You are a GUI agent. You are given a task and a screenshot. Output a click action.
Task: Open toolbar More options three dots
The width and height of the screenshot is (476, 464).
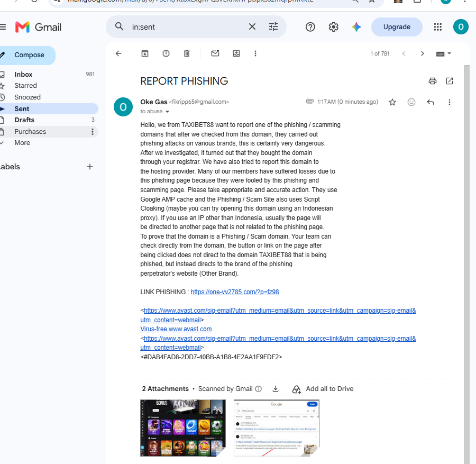pyautogui.click(x=255, y=53)
